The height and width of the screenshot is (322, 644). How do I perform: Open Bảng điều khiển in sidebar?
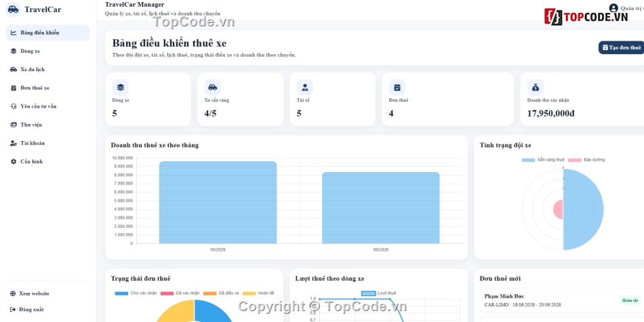click(47, 33)
